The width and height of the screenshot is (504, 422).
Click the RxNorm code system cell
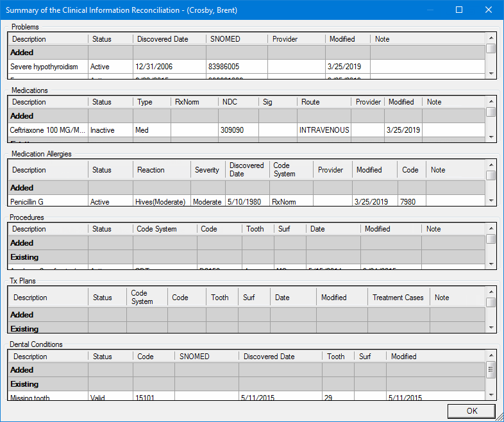pos(291,201)
